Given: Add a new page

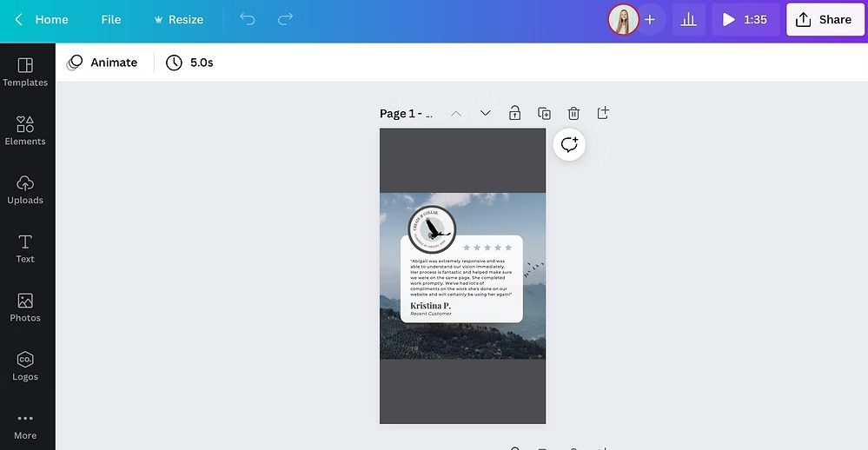Looking at the screenshot, I should pos(603,113).
